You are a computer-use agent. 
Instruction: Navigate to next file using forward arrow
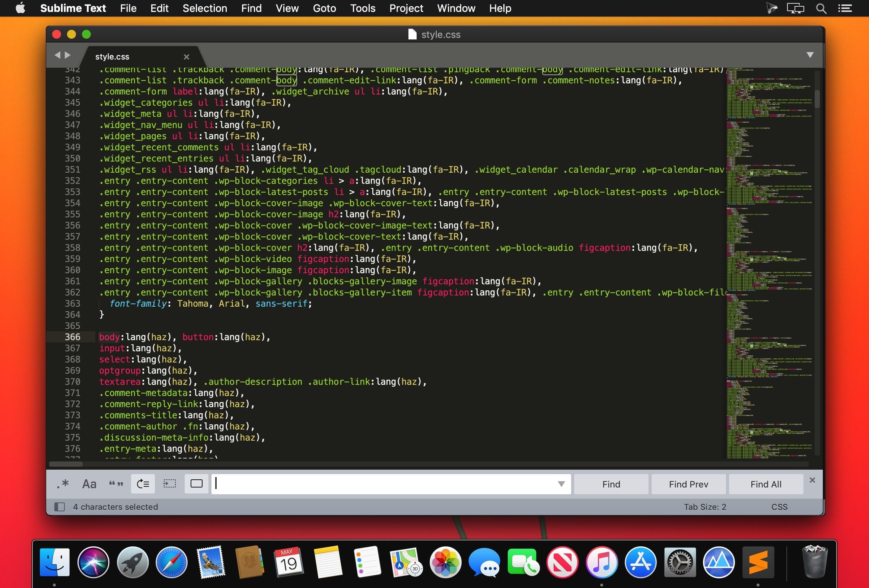point(66,55)
